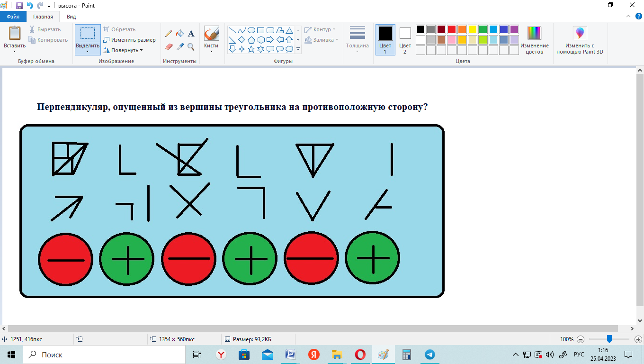This screenshot has width=644, height=364.
Task: Open the Толщина line thickness dropdown
Action: tap(357, 40)
